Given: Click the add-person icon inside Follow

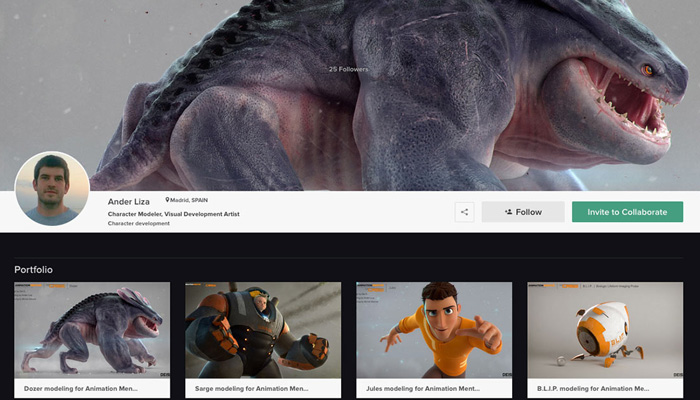Looking at the screenshot, I should click(x=508, y=212).
